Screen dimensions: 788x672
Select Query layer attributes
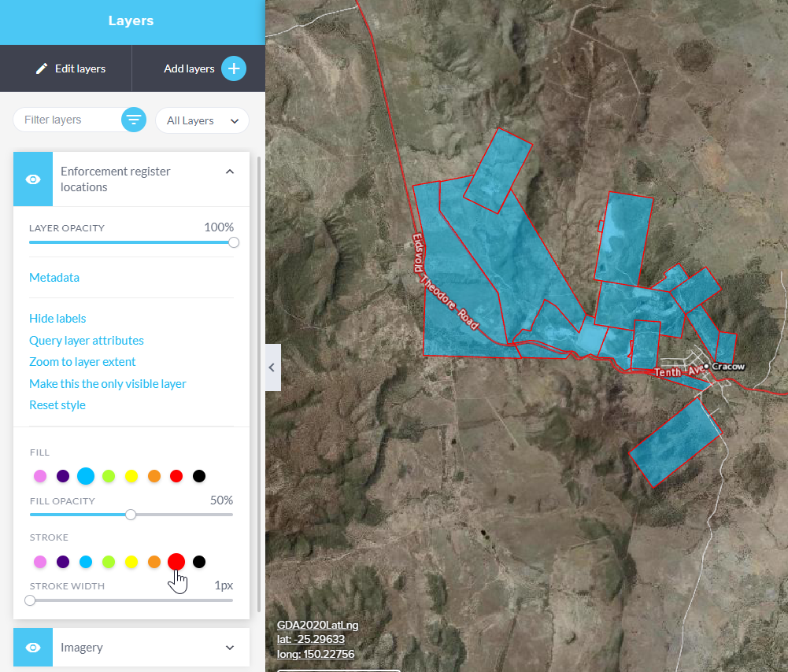click(87, 341)
